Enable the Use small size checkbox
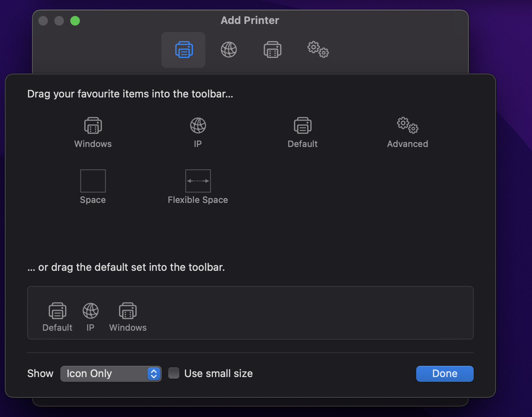Screen dimensions: 532x417 tap(173, 373)
